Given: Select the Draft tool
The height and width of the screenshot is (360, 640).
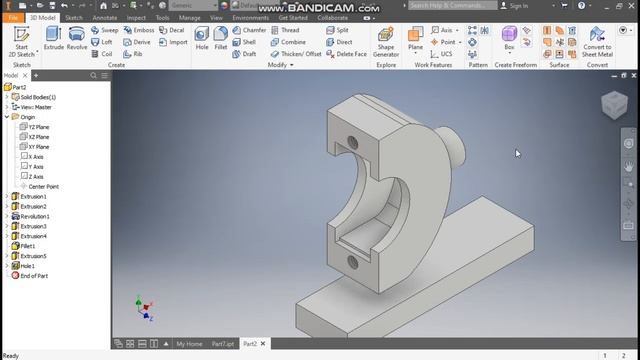Looking at the screenshot, I should tap(244, 54).
